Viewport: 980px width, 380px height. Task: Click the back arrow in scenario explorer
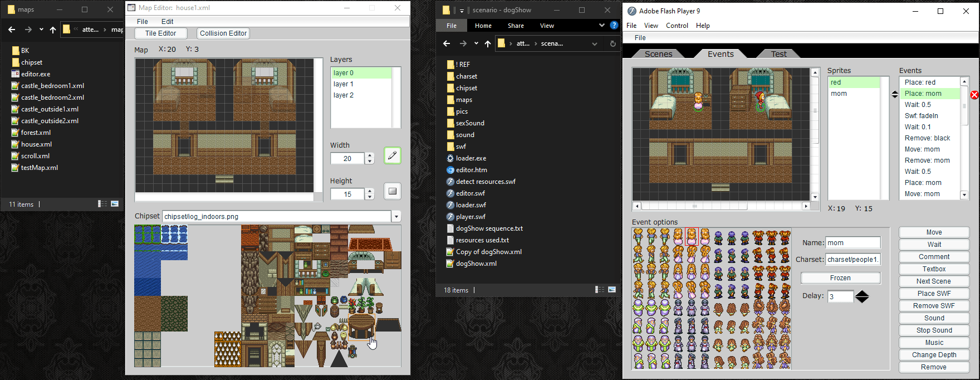(x=446, y=43)
